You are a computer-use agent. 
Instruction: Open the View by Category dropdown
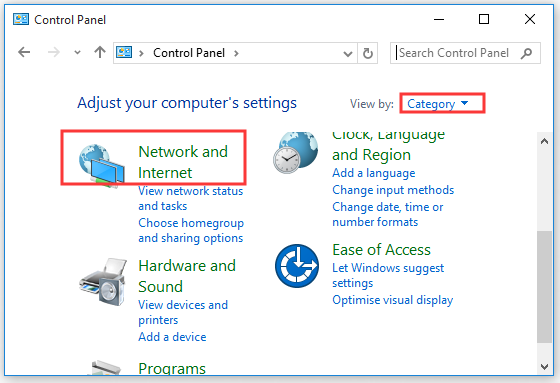coord(438,104)
